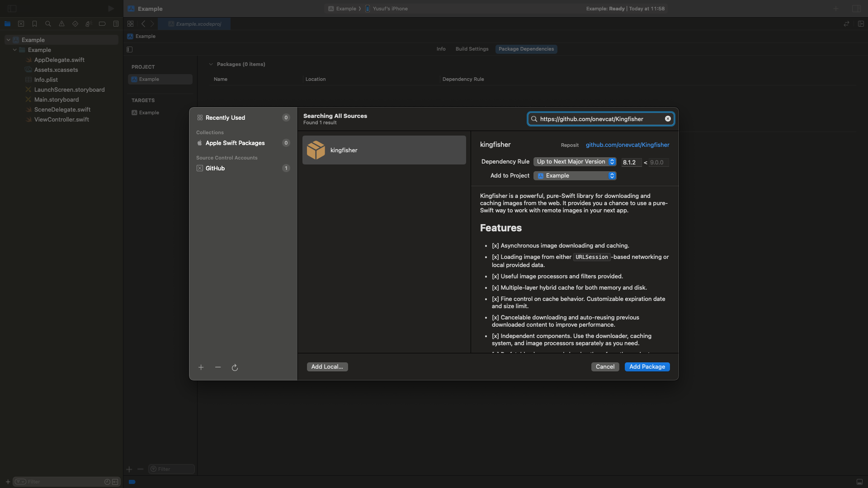Click the add editor split icon
This screenshot has height=488, width=868.
point(861,24)
